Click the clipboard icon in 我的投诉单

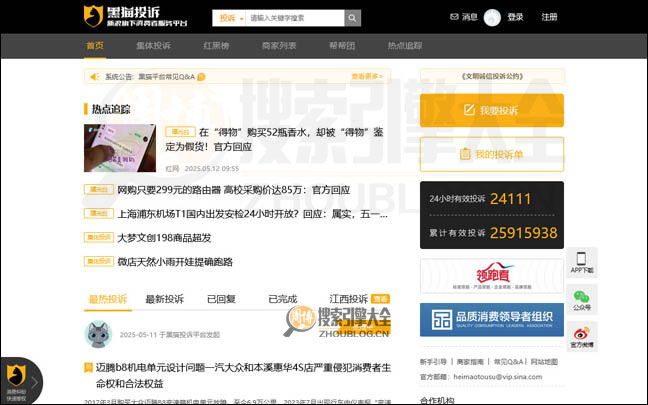[465, 154]
